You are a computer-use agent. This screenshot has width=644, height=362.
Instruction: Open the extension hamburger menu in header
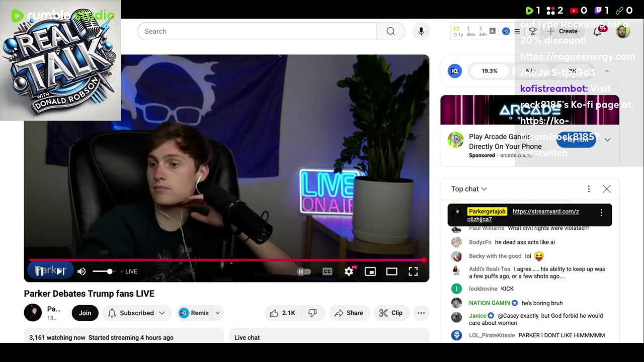[x=517, y=31]
